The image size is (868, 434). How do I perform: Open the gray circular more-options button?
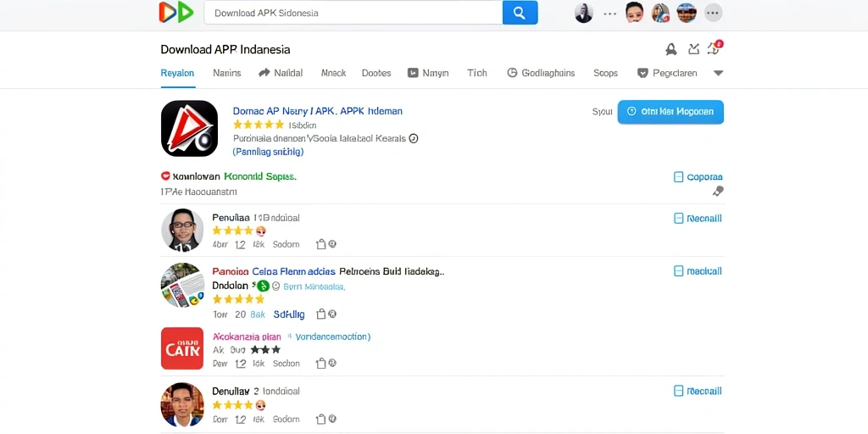pos(713,13)
